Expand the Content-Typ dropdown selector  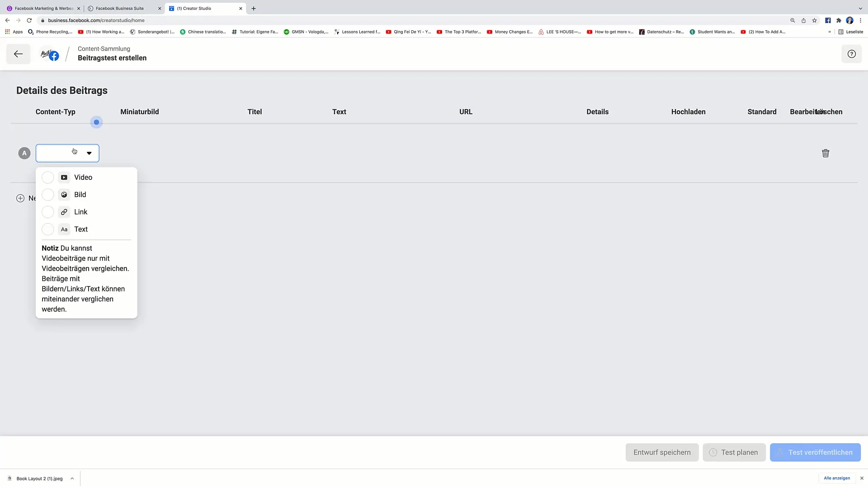tap(67, 153)
